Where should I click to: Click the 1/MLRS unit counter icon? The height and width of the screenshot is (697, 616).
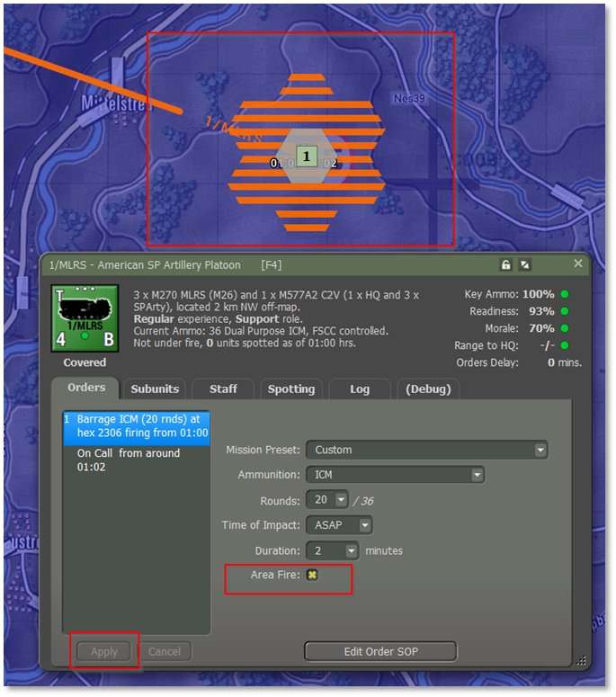pyautogui.click(x=84, y=319)
